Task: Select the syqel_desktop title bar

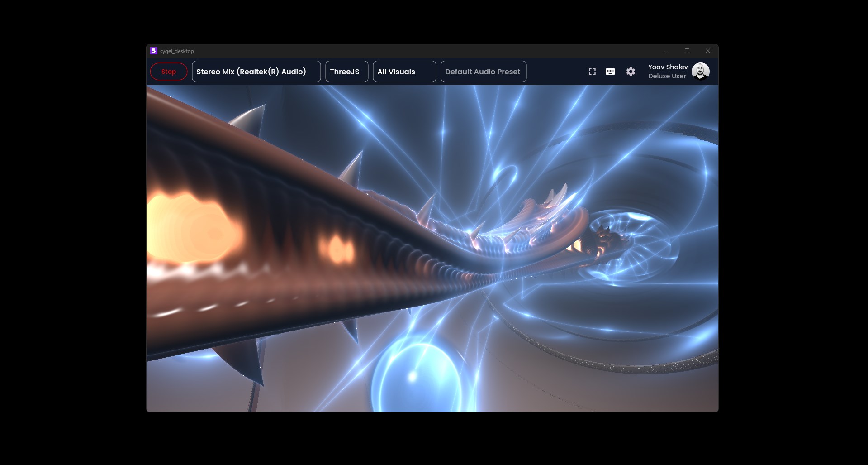Action: point(176,51)
